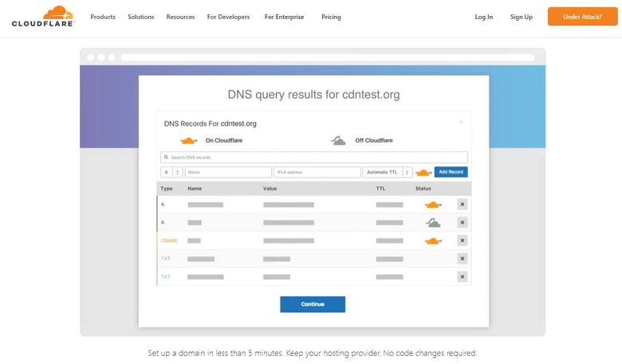Go to the Pricing page
This screenshot has width=622, height=364.
[331, 17]
